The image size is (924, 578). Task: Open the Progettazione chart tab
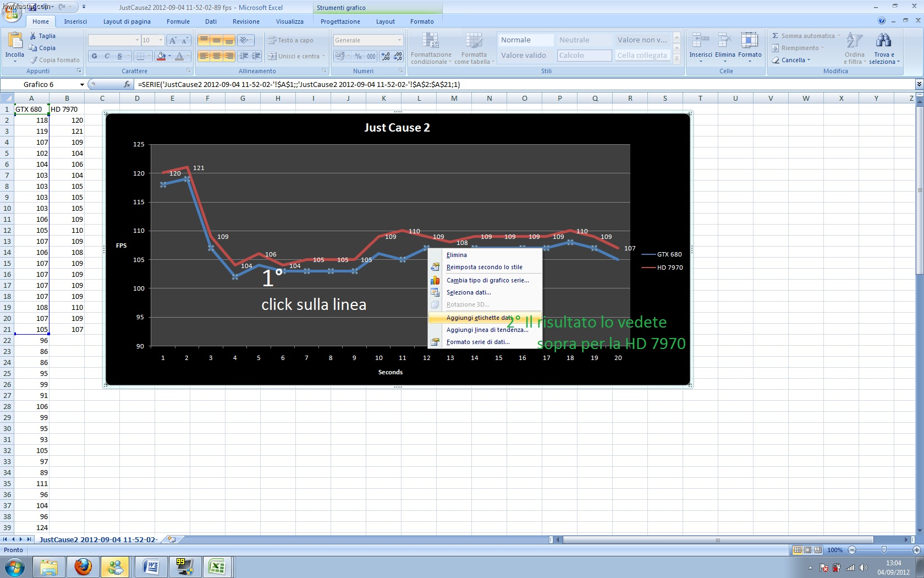[340, 21]
